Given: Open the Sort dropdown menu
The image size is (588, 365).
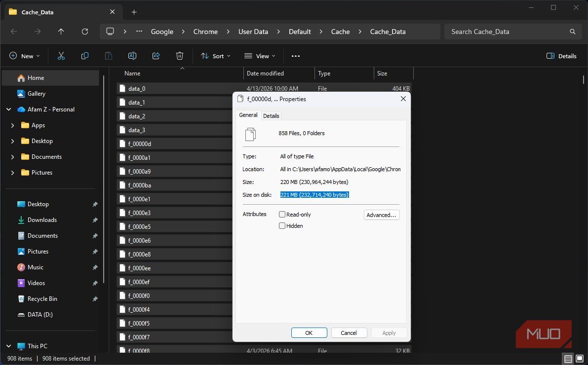Looking at the screenshot, I should 216,56.
